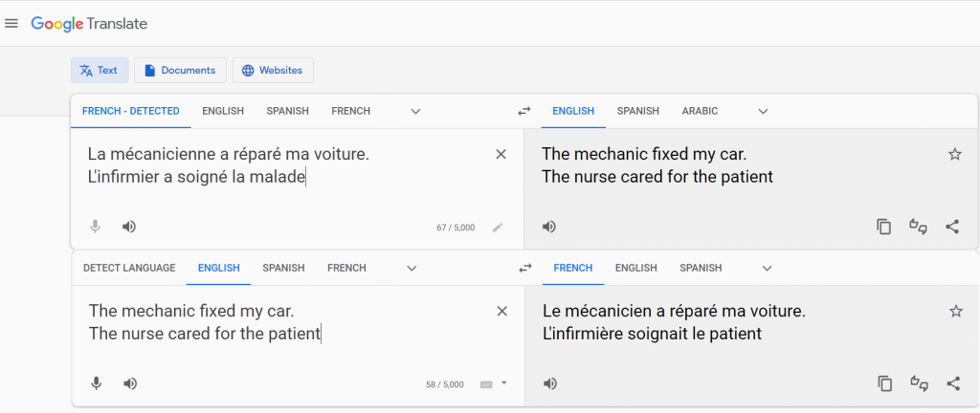
Task: Click the swap languages icon in top panel
Action: coord(523,111)
